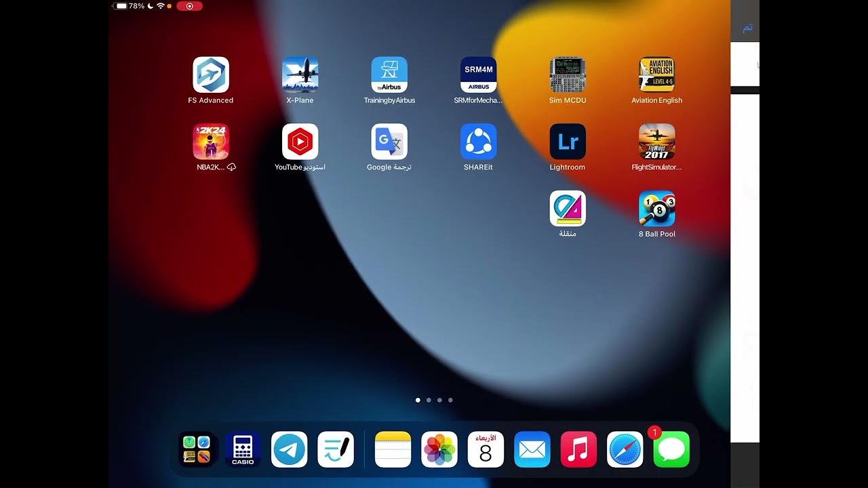Screen dimensions: 868x488
Task: Go to the second home screen page dot
Action: [429, 400]
